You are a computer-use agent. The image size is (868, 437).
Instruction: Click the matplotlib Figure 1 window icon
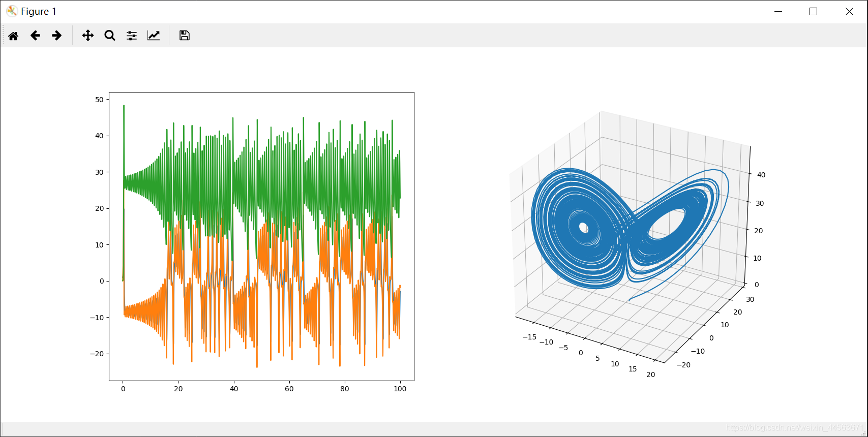click(12, 11)
